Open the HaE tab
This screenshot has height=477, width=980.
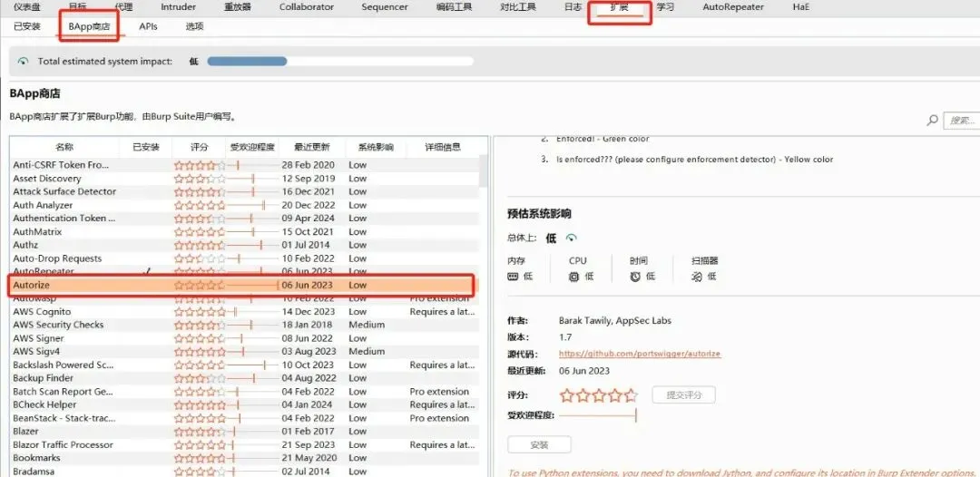(800, 7)
